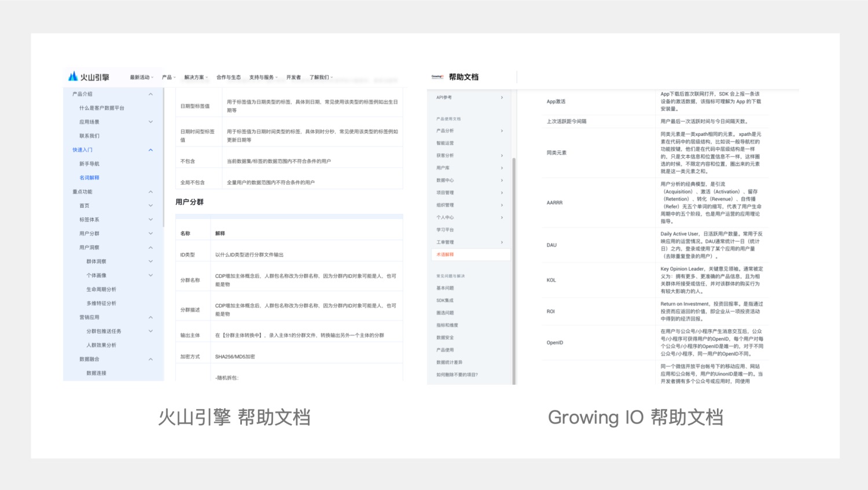Click the 火山引擎 sidebar scrollbar
Screen dimensions: 868x490
164,157
